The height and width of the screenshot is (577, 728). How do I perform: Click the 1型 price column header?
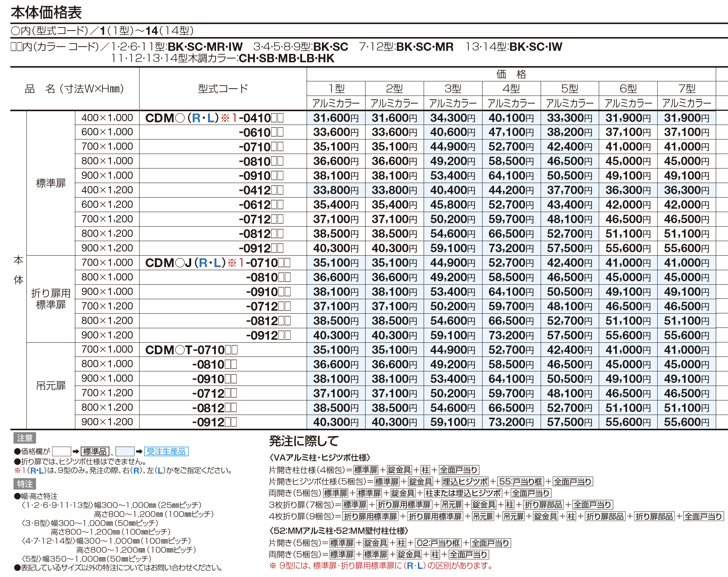click(336, 89)
